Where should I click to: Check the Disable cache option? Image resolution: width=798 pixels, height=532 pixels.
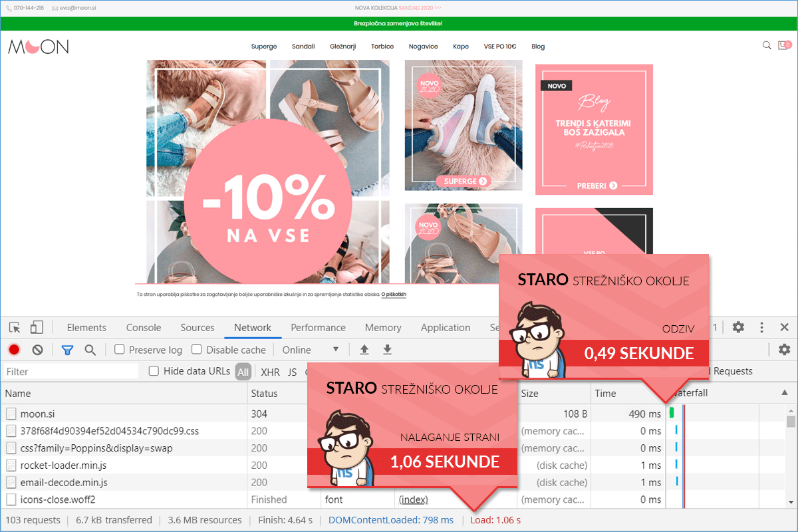(197, 350)
